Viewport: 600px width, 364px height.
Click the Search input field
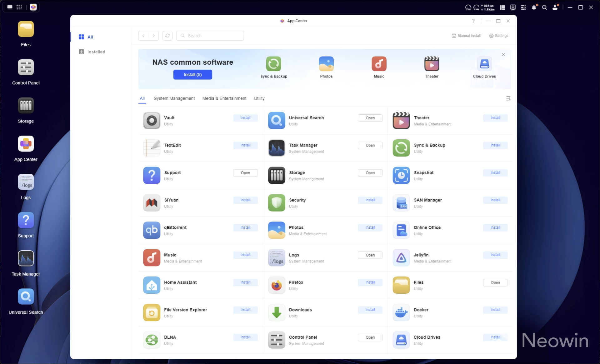(210, 36)
